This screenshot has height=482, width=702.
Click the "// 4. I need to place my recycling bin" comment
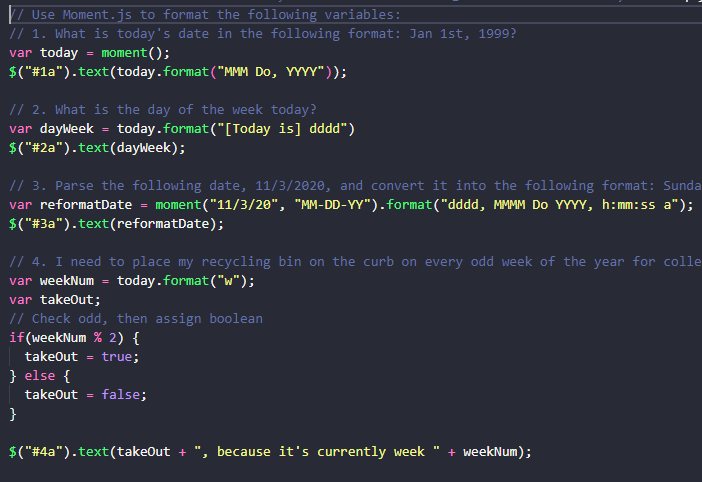pos(355,262)
